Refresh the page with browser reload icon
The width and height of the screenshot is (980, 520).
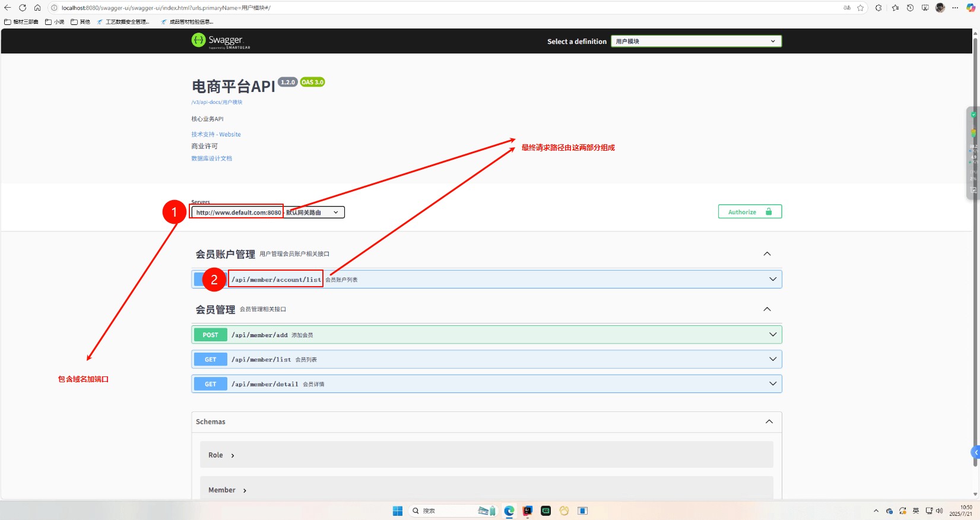click(x=23, y=8)
